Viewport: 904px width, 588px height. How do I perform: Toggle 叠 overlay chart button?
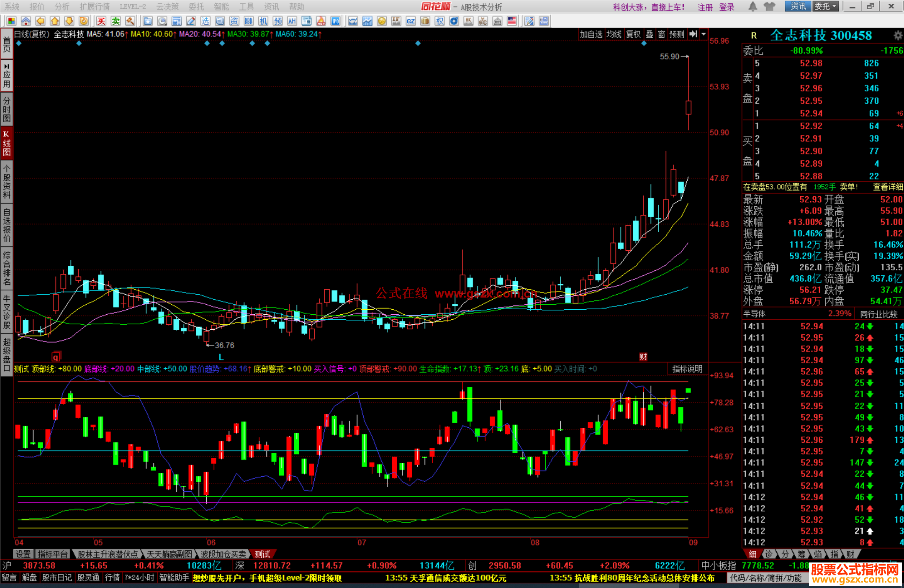tap(650, 34)
